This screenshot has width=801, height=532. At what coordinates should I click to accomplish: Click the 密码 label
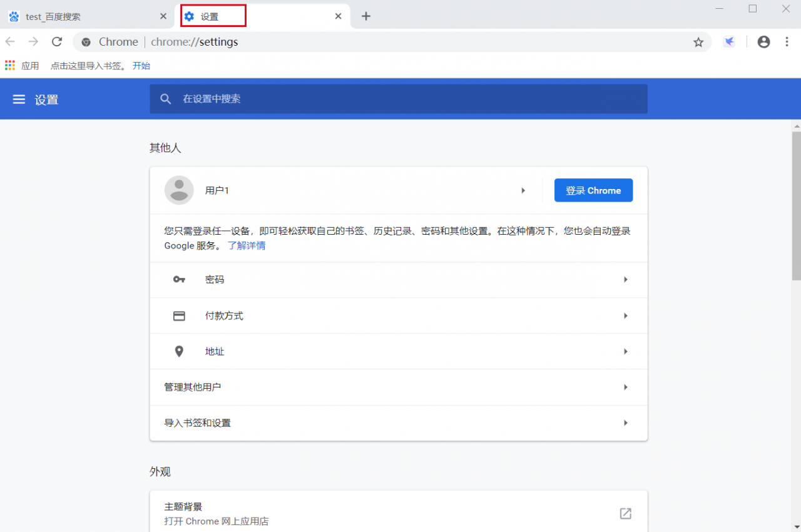(215, 280)
